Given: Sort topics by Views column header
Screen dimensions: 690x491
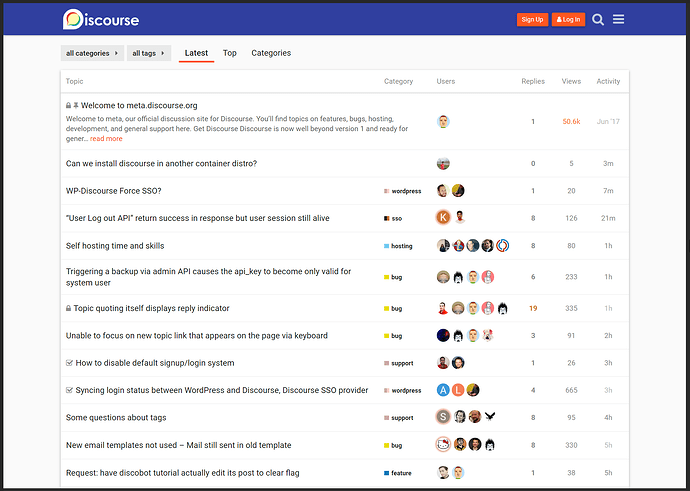Looking at the screenshot, I should [x=571, y=81].
